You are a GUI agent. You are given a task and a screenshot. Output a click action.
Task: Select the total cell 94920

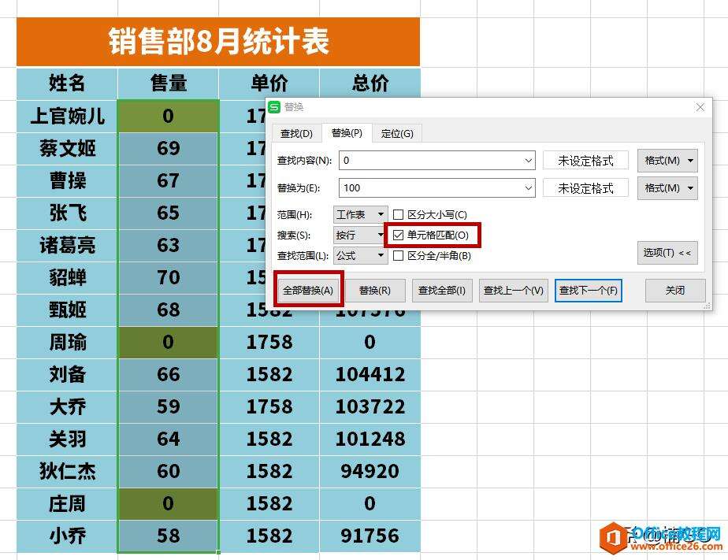click(370, 471)
